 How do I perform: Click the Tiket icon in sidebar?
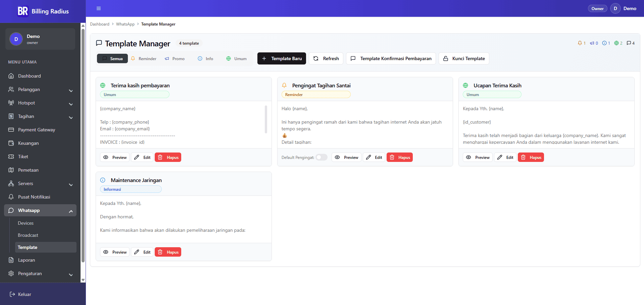pos(11,157)
